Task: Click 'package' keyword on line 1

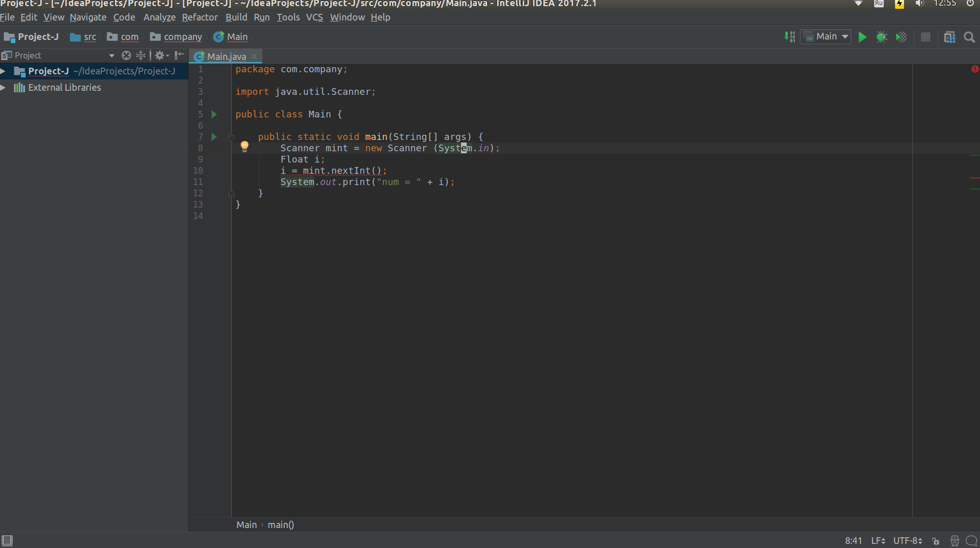Action: click(x=255, y=69)
